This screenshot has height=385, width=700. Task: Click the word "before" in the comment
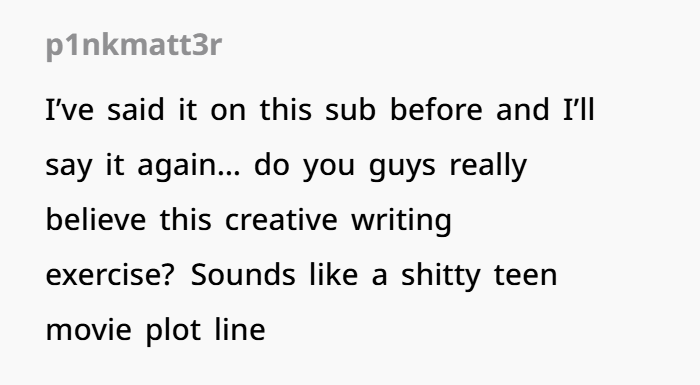coord(436,109)
